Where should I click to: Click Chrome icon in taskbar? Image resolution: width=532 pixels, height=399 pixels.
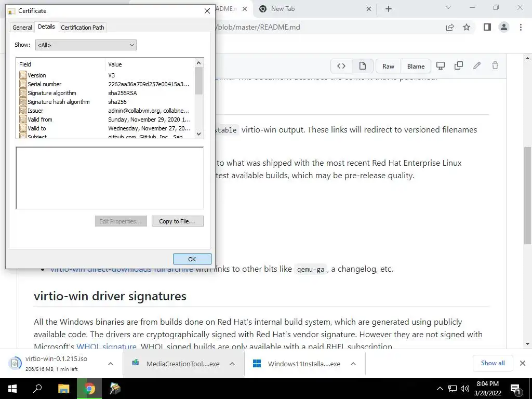(x=89, y=389)
